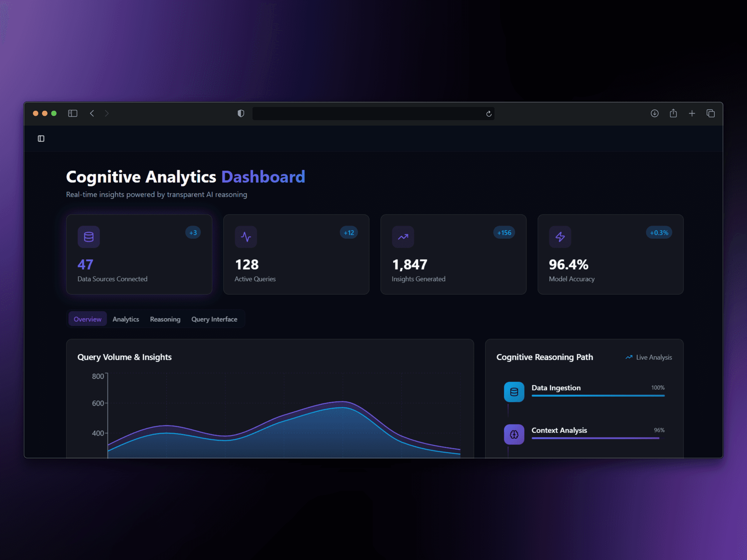
Task: Click the Data Ingestion progress bar
Action: tap(598, 396)
